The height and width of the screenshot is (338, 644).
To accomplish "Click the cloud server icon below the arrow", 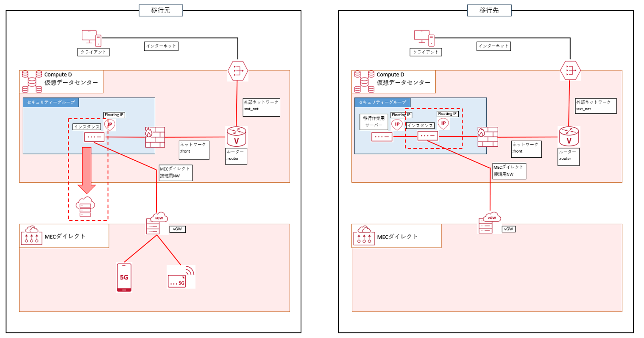I will pyautogui.click(x=85, y=207).
